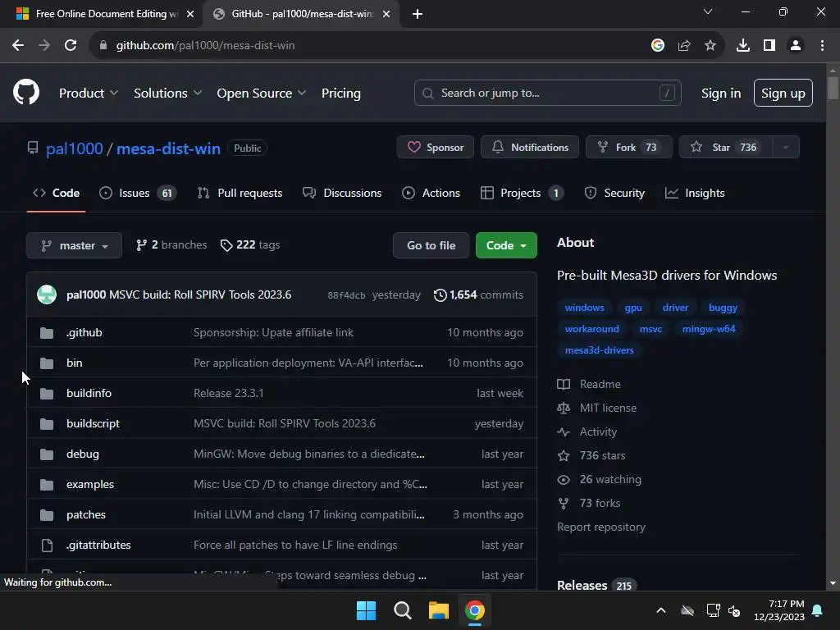The width and height of the screenshot is (840, 630).
Task: Star the repository
Action: pos(725,148)
